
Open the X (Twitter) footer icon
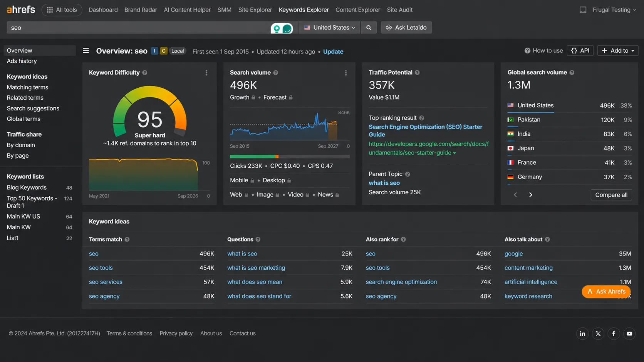pos(598,334)
